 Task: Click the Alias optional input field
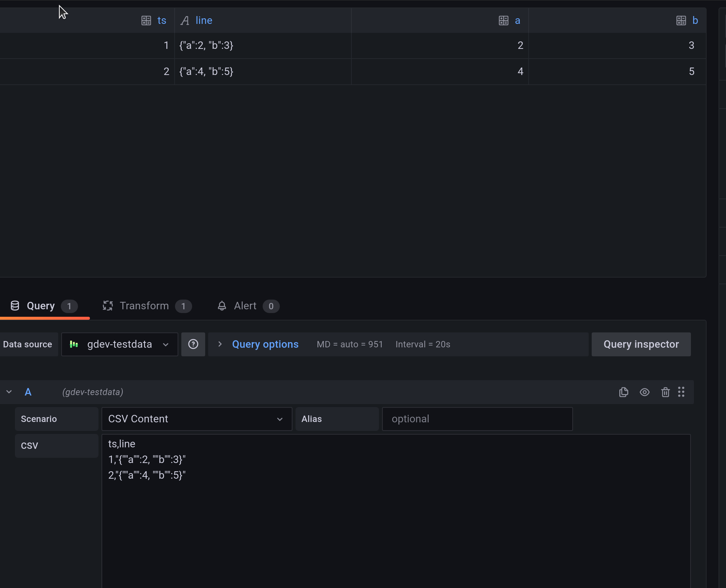tap(477, 419)
